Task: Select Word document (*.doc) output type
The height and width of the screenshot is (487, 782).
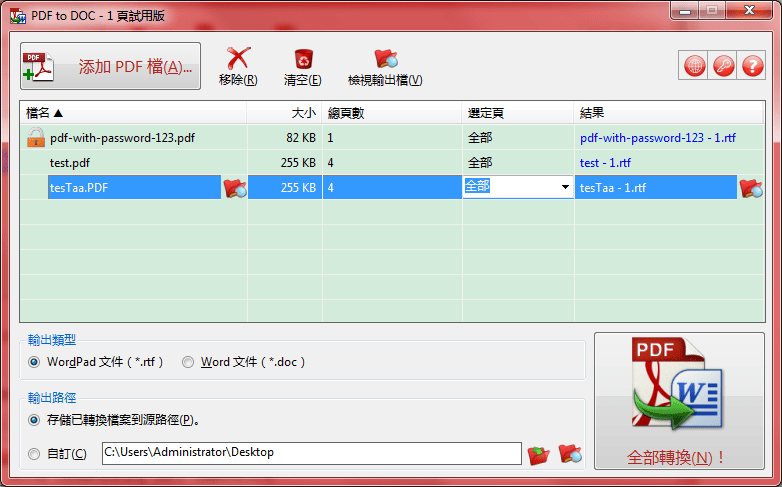Action: [244, 362]
